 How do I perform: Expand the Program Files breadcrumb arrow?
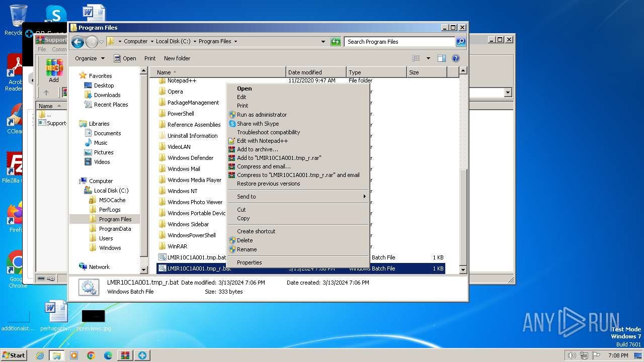235,42
